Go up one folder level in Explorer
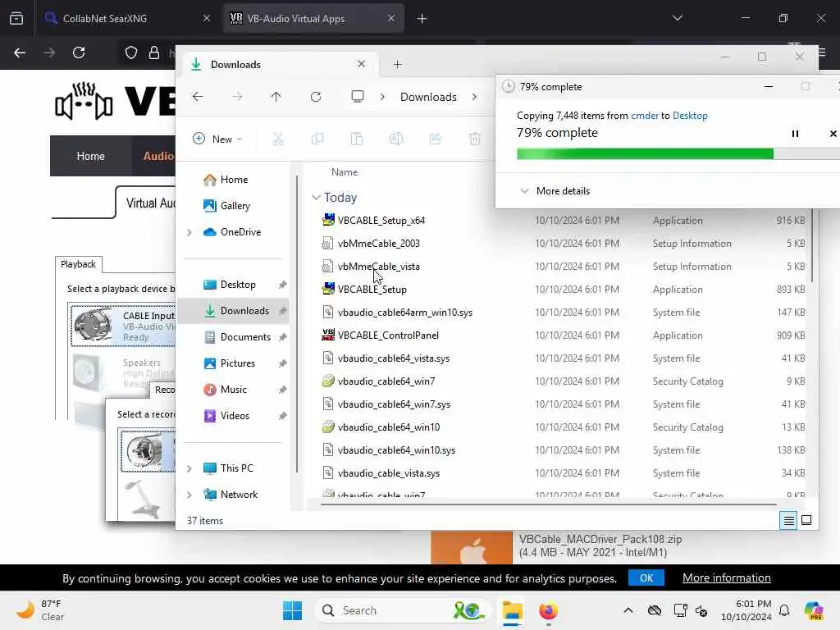Viewport: 840px width, 630px height. [x=276, y=97]
